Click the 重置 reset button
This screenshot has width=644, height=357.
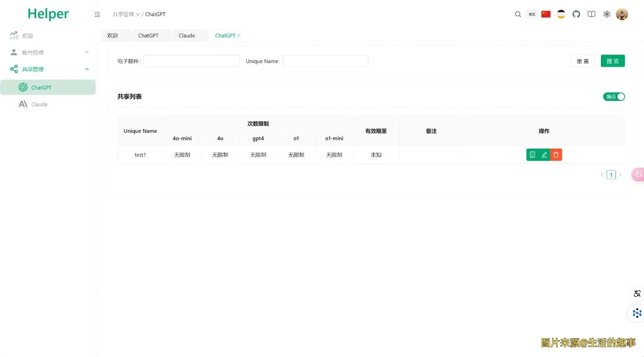(582, 61)
